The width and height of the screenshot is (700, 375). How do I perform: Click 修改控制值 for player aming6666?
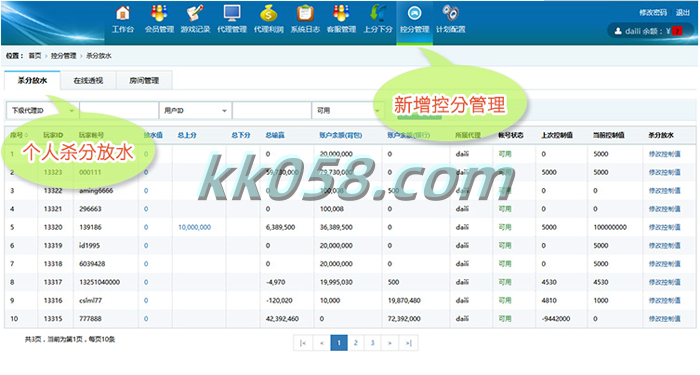[664, 191]
